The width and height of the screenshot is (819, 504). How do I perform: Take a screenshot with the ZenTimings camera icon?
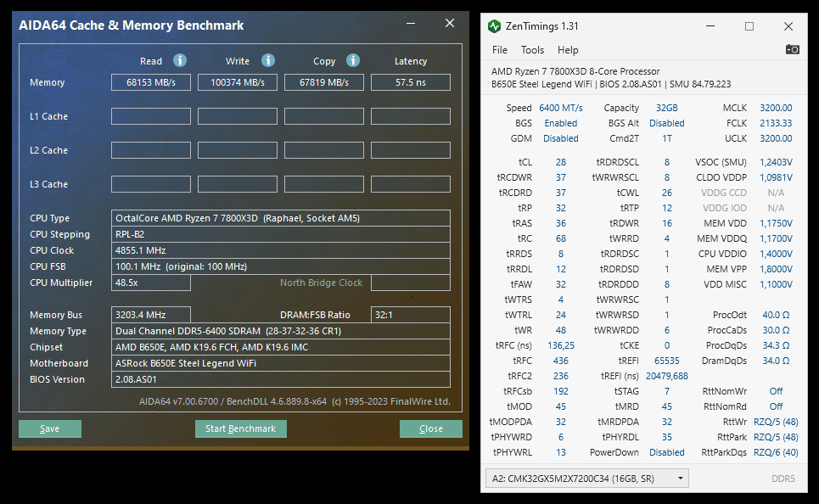click(792, 49)
